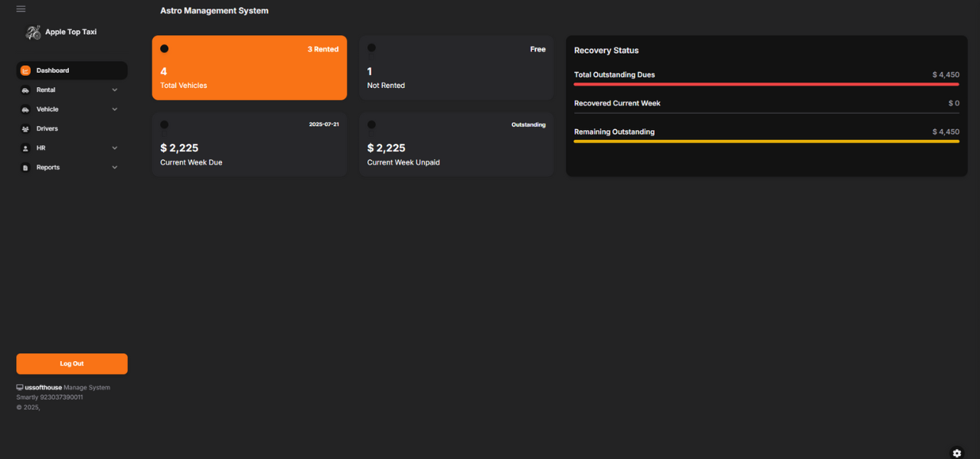Click the © 2025 footer text
Image resolution: width=980 pixels, height=459 pixels.
point(28,407)
